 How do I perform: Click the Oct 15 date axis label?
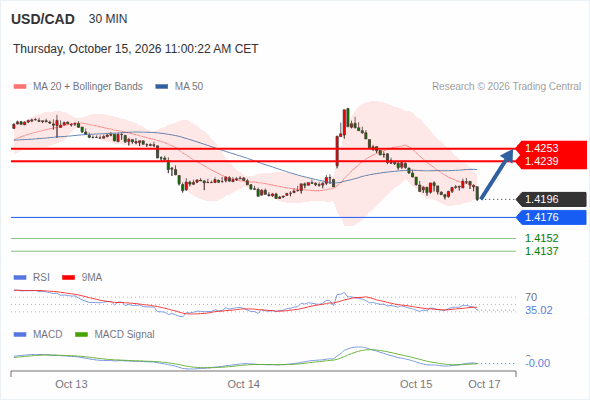coord(416,384)
